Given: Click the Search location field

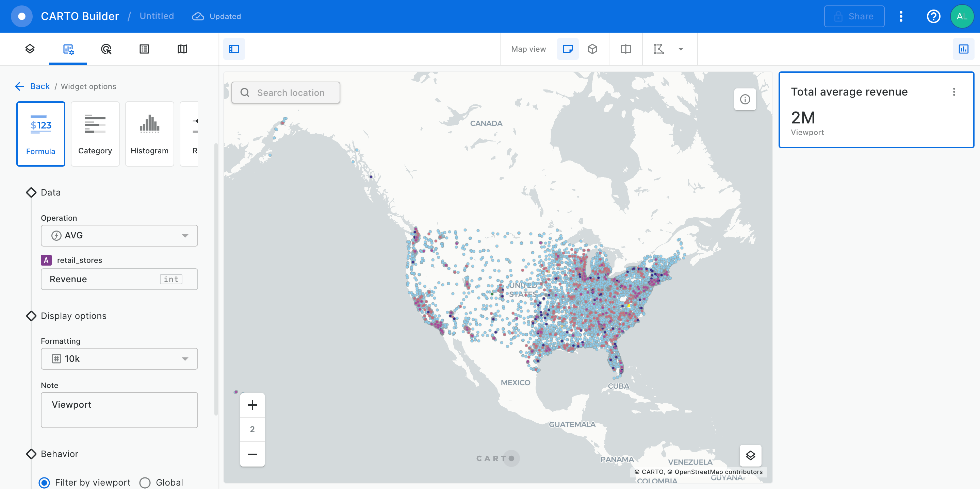Looking at the screenshot, I should tap(291, 93).
